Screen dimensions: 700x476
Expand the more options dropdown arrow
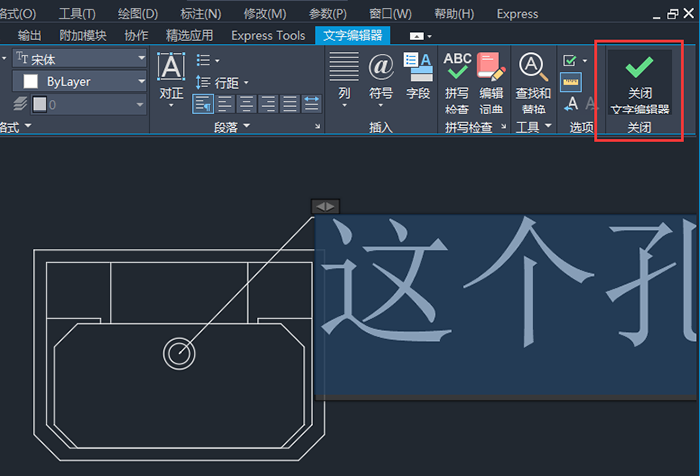pos(585,61)
